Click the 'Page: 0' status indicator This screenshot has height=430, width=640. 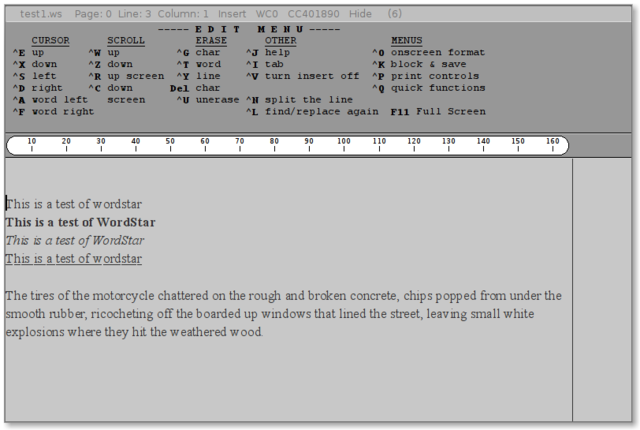tap(93, 14)
